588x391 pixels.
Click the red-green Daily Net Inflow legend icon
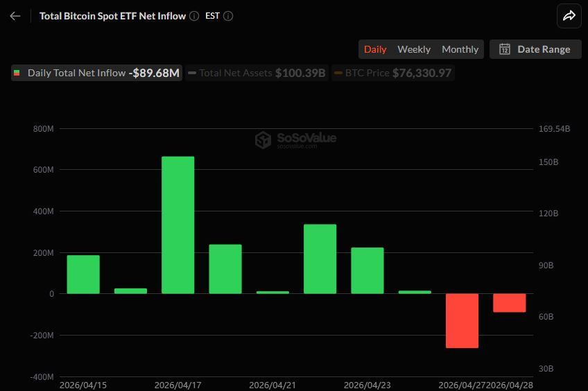coord(17,73)
